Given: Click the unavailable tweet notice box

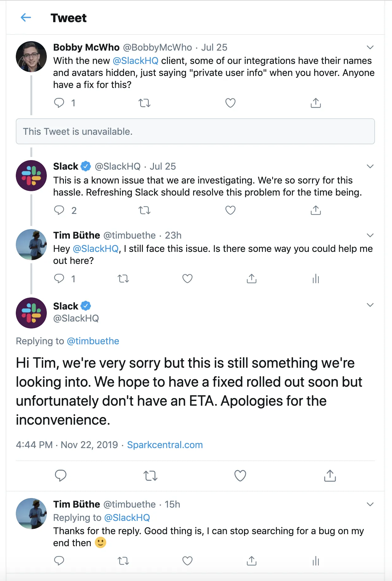Looking at the screenshot, I should (x=195, y=131).
